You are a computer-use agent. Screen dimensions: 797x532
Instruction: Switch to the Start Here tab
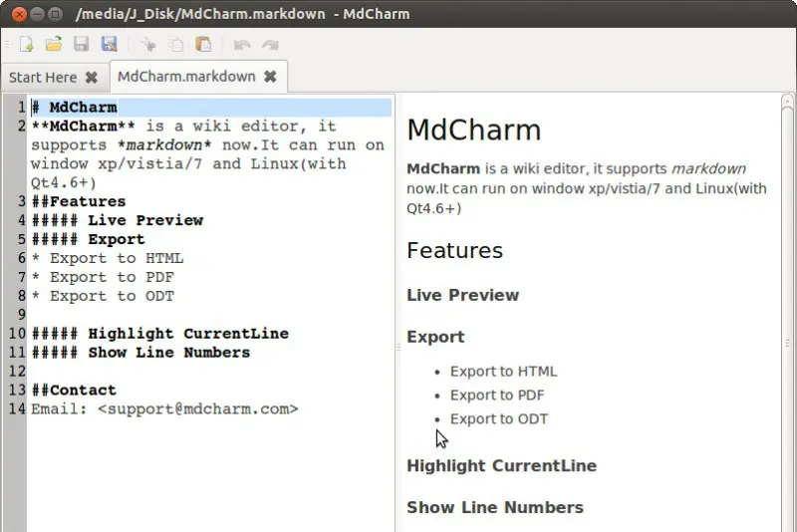pyautogui.click(x=43, y=78)
